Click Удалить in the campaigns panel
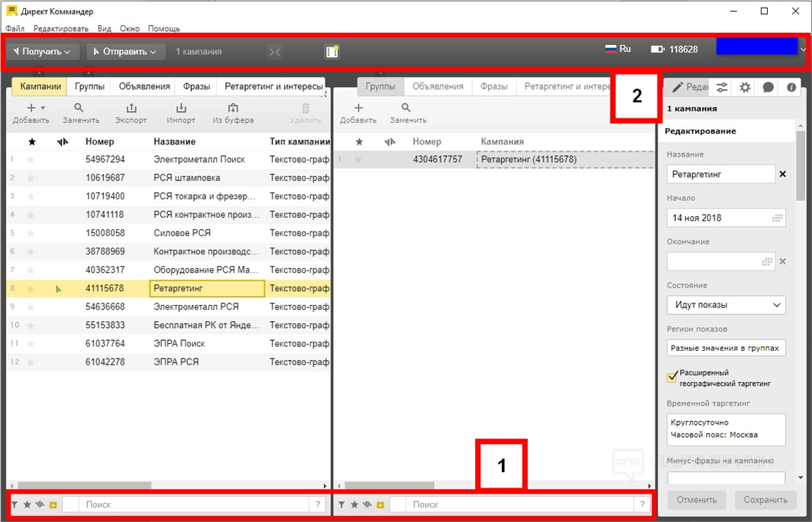 (306, 114)
